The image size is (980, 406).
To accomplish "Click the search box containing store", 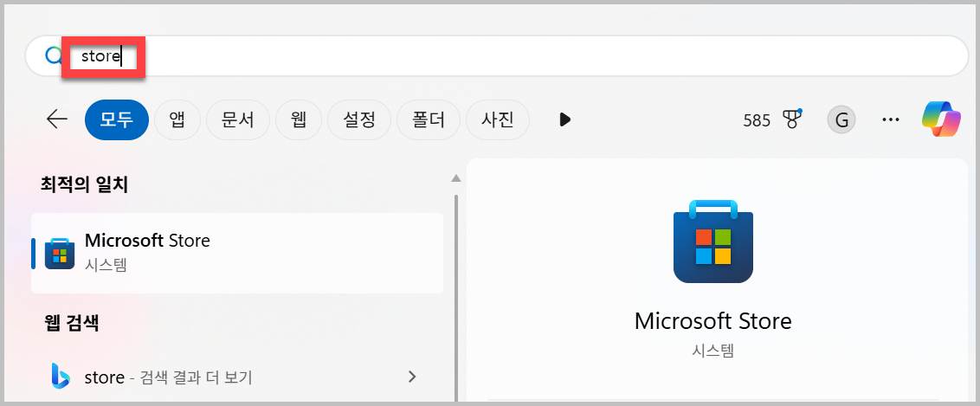I will 496,56.
